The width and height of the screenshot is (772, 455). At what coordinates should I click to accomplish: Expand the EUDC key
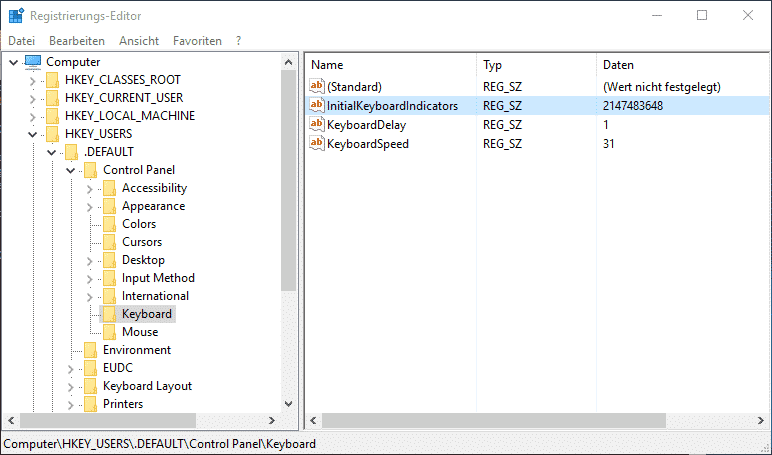pyautogui.click(x=70, y=369)
